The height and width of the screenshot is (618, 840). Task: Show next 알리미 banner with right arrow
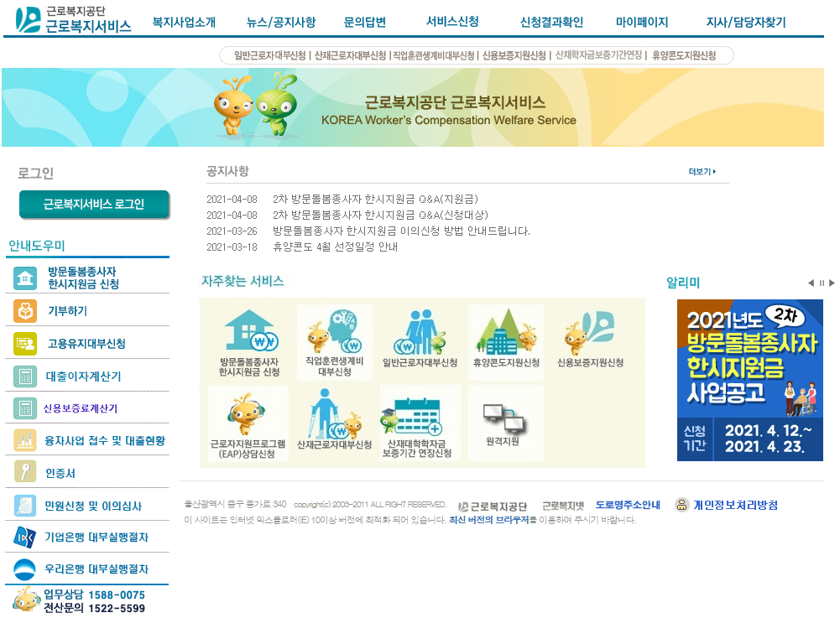[832, 283]
